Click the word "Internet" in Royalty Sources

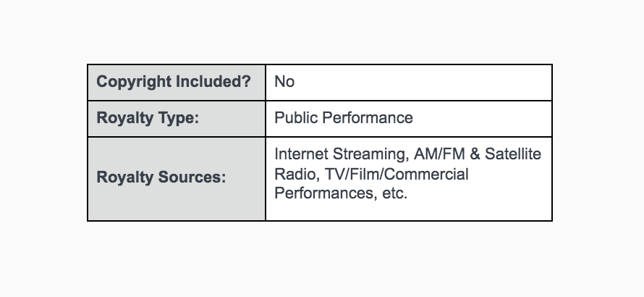coord(301,155)
